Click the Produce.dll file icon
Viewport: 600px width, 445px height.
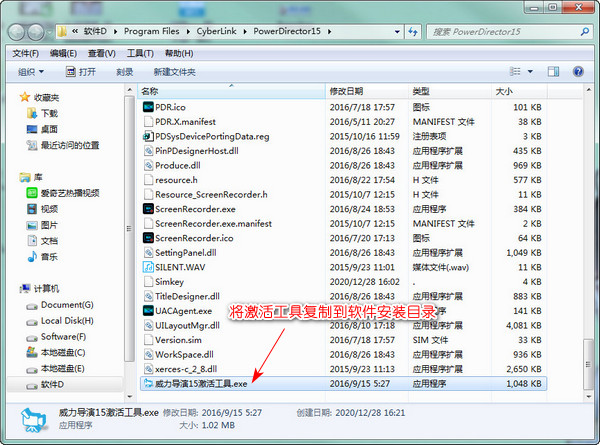148,165
